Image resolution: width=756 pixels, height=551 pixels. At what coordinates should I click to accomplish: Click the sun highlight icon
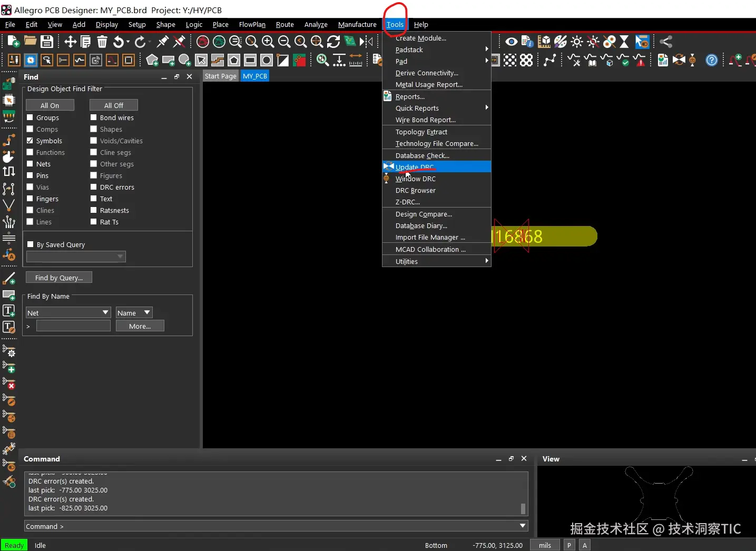(x=577, y=42)
